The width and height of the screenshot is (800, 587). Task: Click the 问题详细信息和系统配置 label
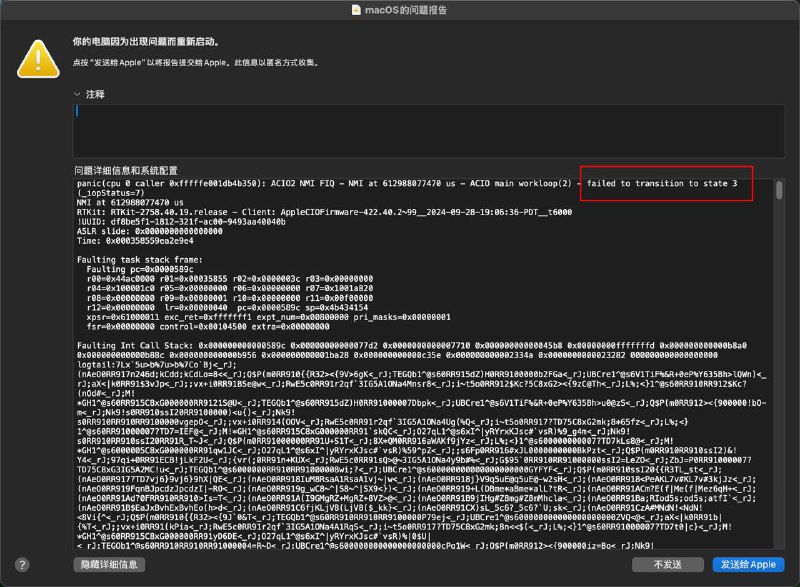pyautogui.click(x=126, y=170)
